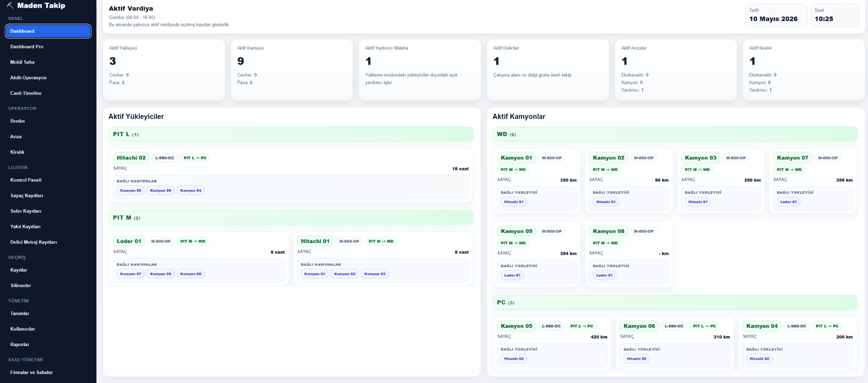Open the Kamyon 06 truck card title

click(x=639, y=326)
